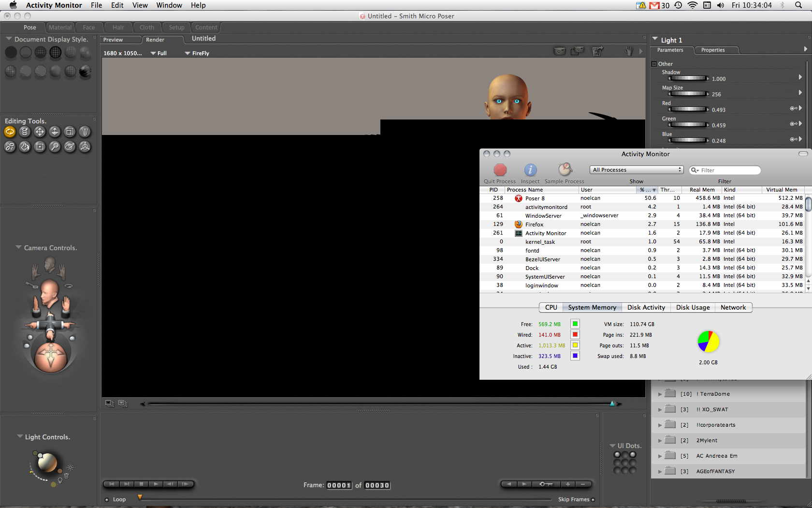This screenshot has width=812, height=508.
Task: Click the Inspect info icon
Action: [530, 170]
